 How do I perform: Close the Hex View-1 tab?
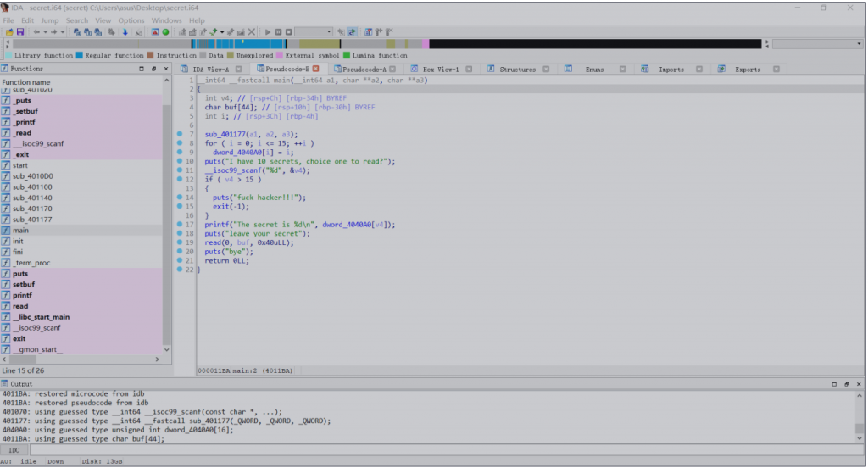pos(469,70)
